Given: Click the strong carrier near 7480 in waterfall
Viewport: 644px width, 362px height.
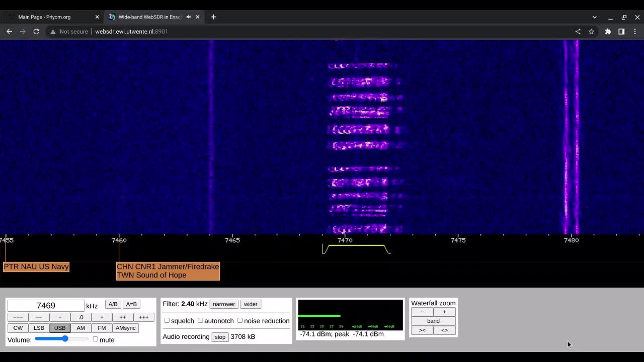Looking at the screenshot, I should coord(571,137).
